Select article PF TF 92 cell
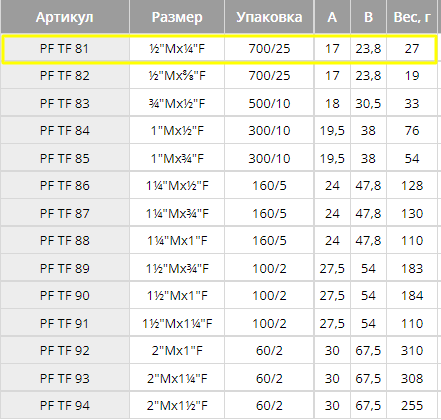Screen dimensions: 441x420 pyautogui.click(x=65, y=350)
